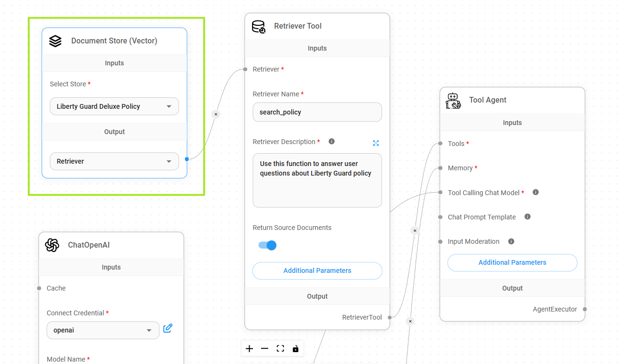Screen dimensions: 619x364
Task: Zoom in on the canvas
Action: (249, 349)
